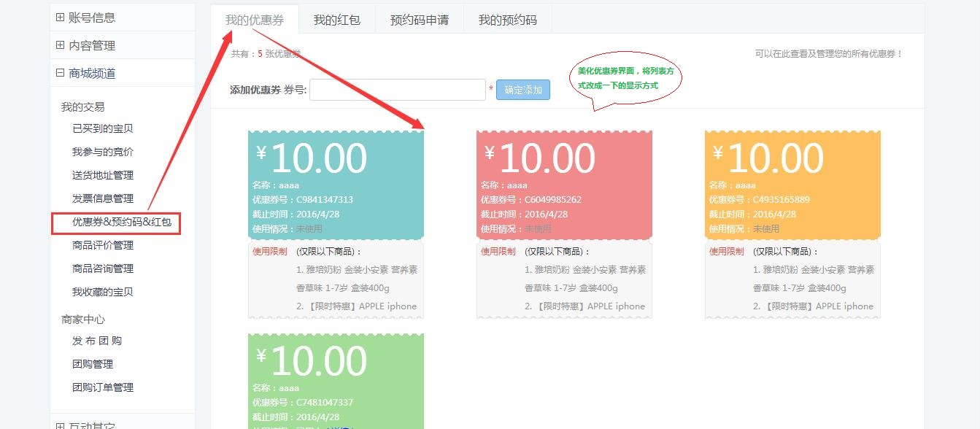Open 发票信息管理 page
This screenshot has height=429, width=980.
pyautogui.click(x=103, y=198)
